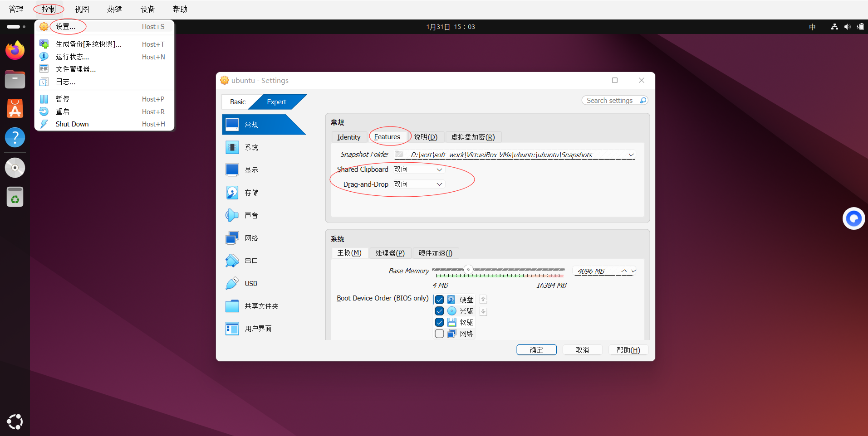
Task: Select the 虚拟盘加密(R) tab
Action: pos(473,137)
